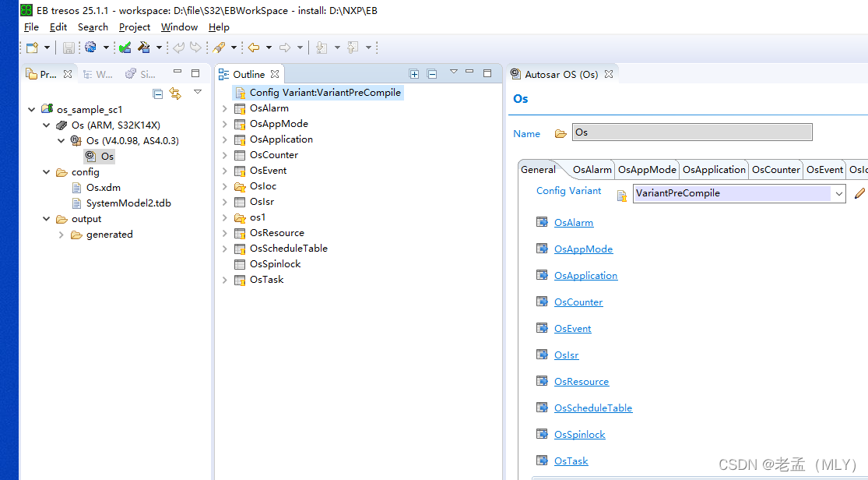Collapse all nodes in Outline view
868x480 pixels.
point(432,74)
